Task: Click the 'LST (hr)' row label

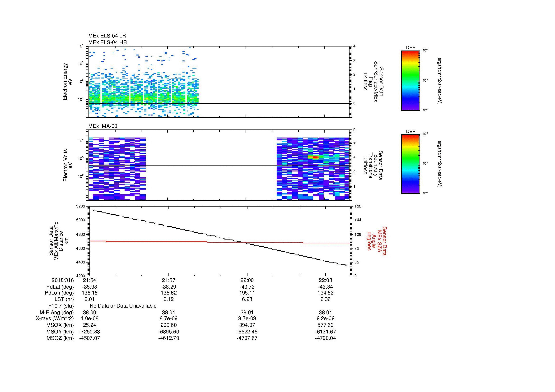Action: click(64, 299)
